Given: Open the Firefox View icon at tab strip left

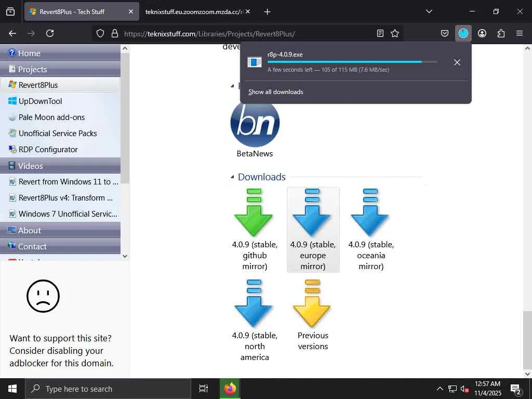Looking at the screenshot, I should (x=10, y=11).
